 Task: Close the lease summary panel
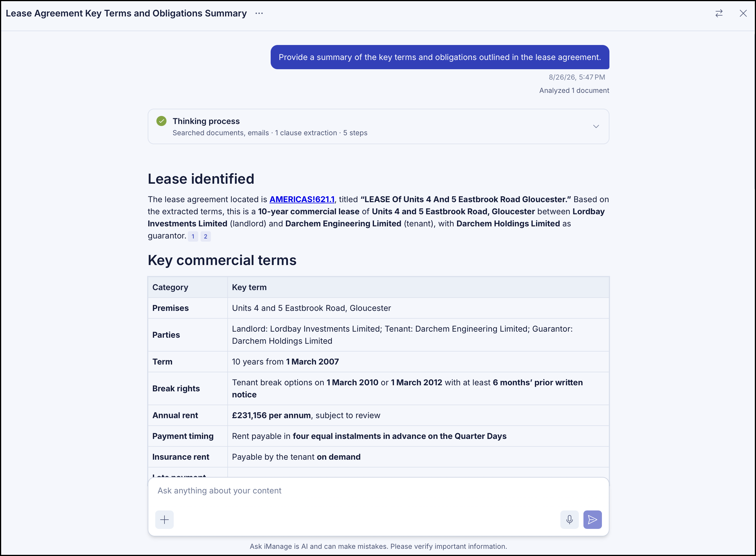pyautogui.click(x=743, y=14)
